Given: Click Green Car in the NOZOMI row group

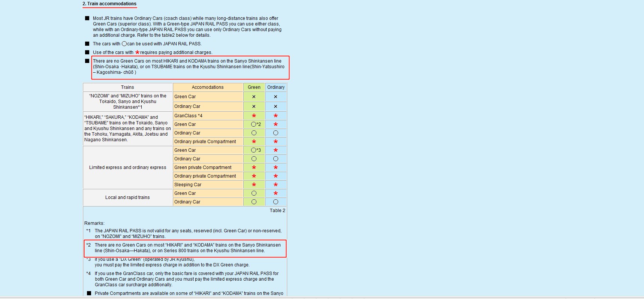Looking at the screenshot, I should (x=208, y=97).
